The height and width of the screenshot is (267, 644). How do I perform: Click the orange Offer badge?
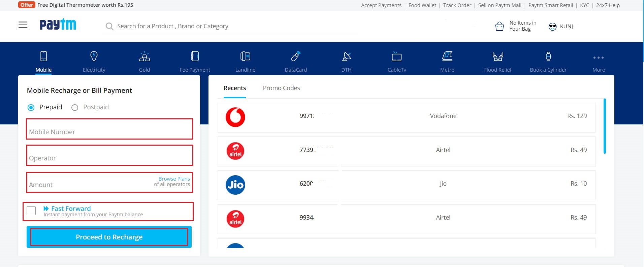pos(27,5)
